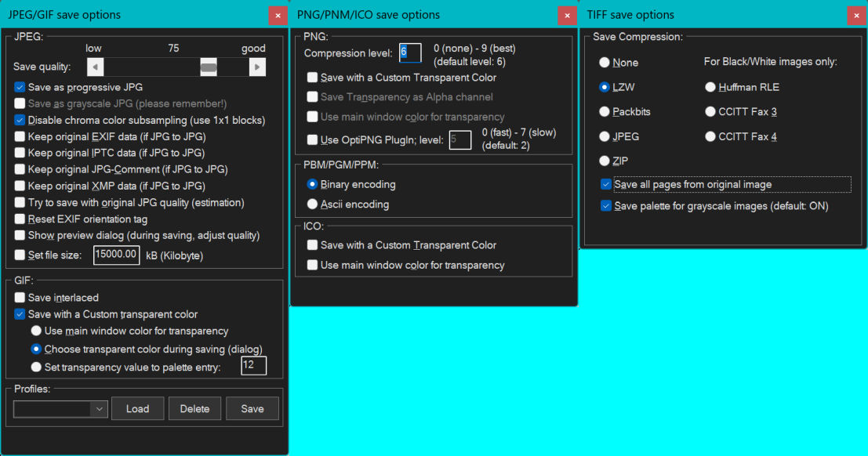Open the Profiles dropdown list
This screenshot has width=868, height=456.
pyautogui.click(x=99, y=409)
